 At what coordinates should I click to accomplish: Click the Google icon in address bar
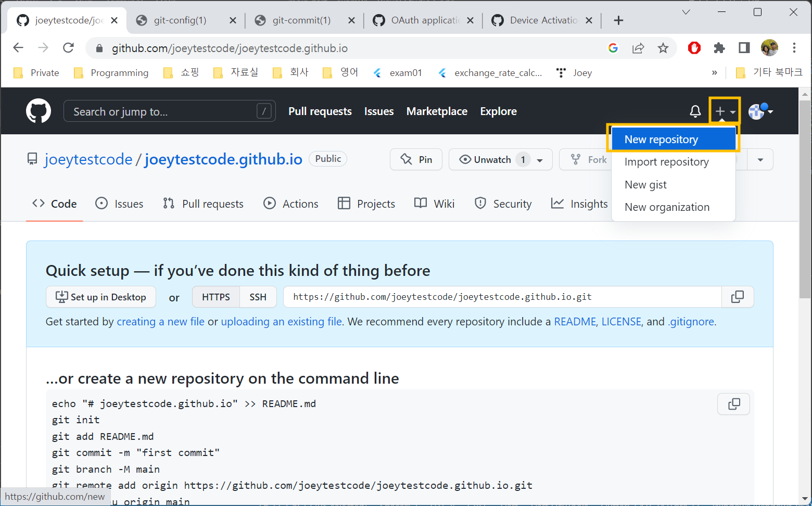click(613, 48)
